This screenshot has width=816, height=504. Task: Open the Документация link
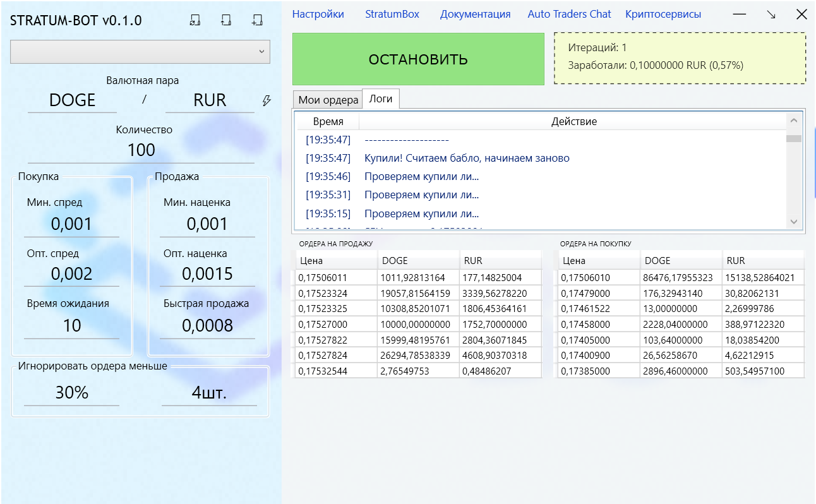coord(475,14)
